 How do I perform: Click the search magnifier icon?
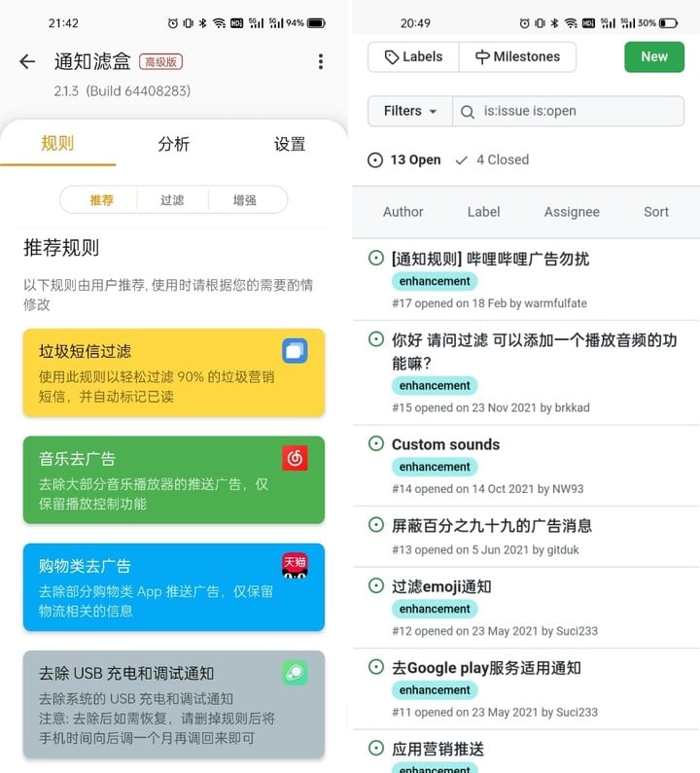[468, 112]
